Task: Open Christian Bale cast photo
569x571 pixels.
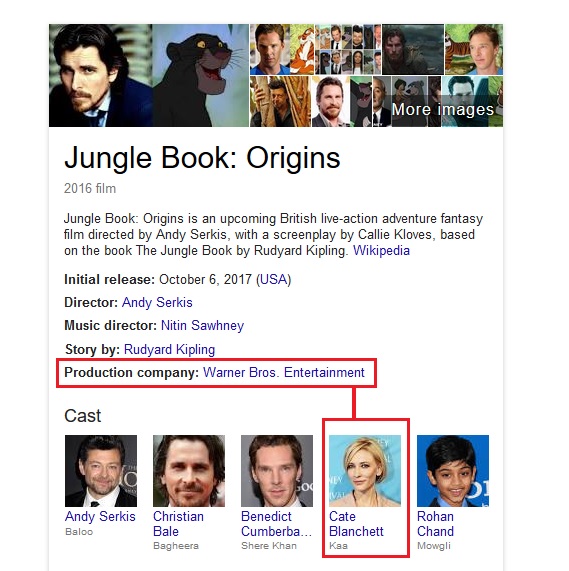Action: (189, 471)
